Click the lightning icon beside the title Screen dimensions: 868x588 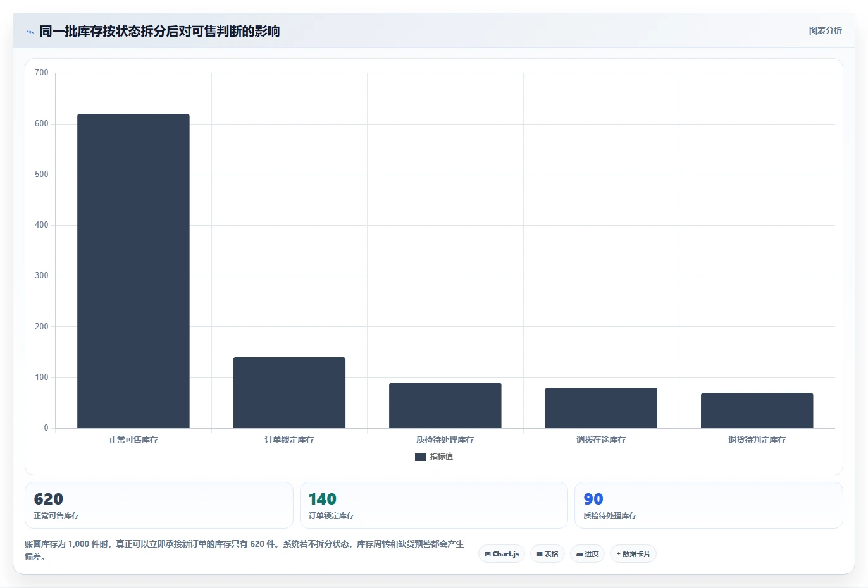(x=30, y=32)
